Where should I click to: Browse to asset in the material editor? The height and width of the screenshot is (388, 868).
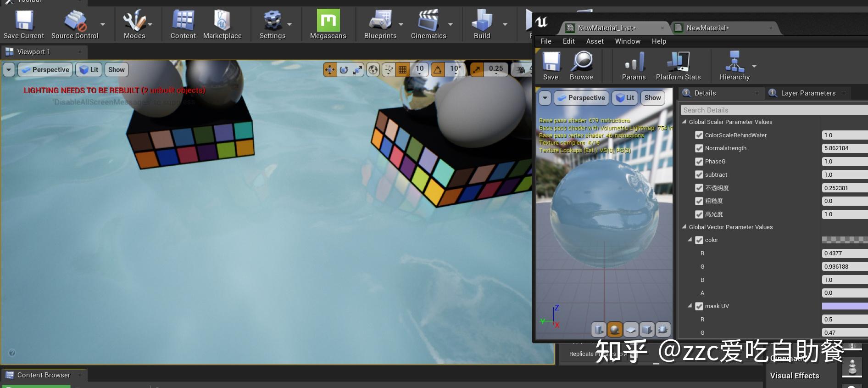pos(582,66)
